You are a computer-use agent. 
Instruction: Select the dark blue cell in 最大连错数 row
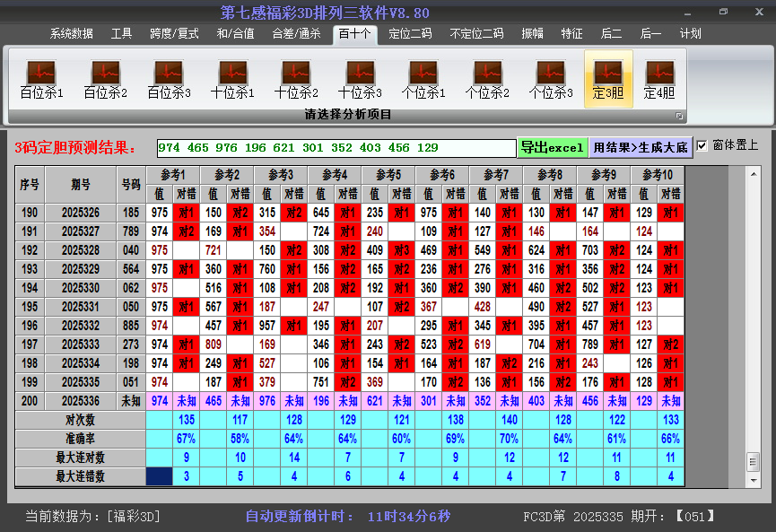point(159,476)
